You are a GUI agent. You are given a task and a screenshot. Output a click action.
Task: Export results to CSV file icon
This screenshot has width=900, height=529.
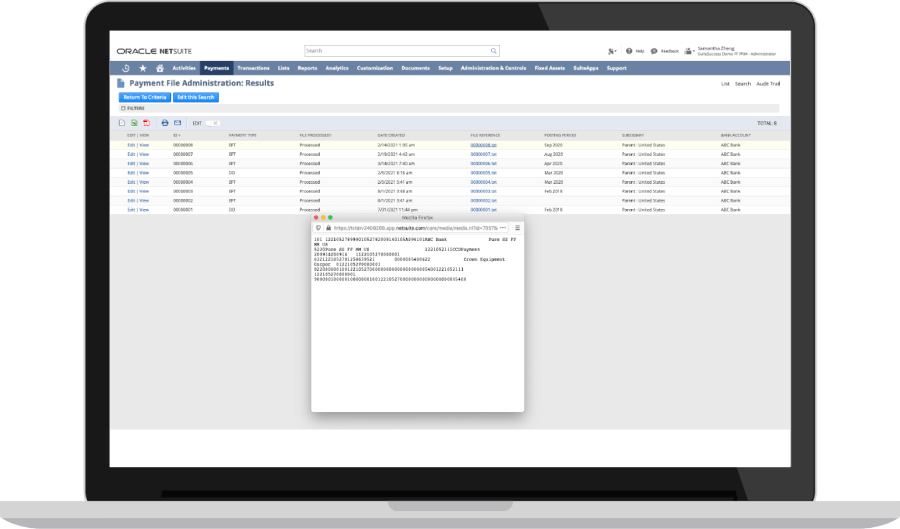coord(122,123)
